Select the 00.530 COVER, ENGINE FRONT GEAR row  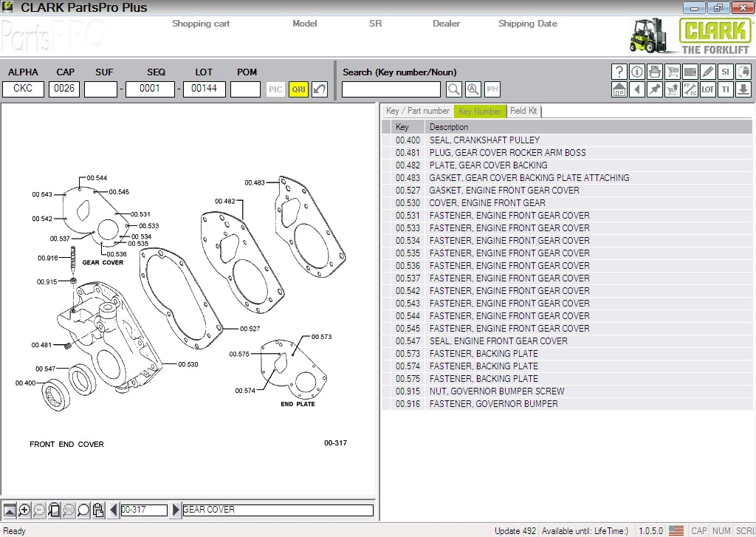pos(487,203)
